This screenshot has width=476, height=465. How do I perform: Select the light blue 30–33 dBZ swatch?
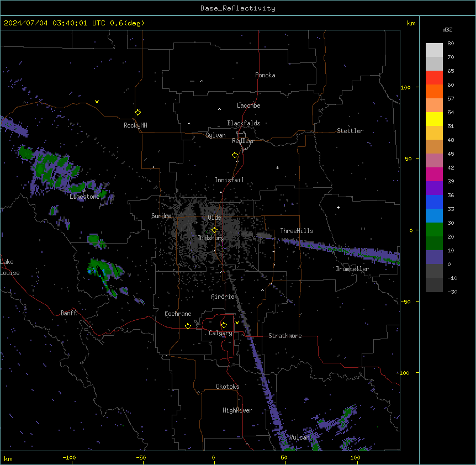(434, 216)
